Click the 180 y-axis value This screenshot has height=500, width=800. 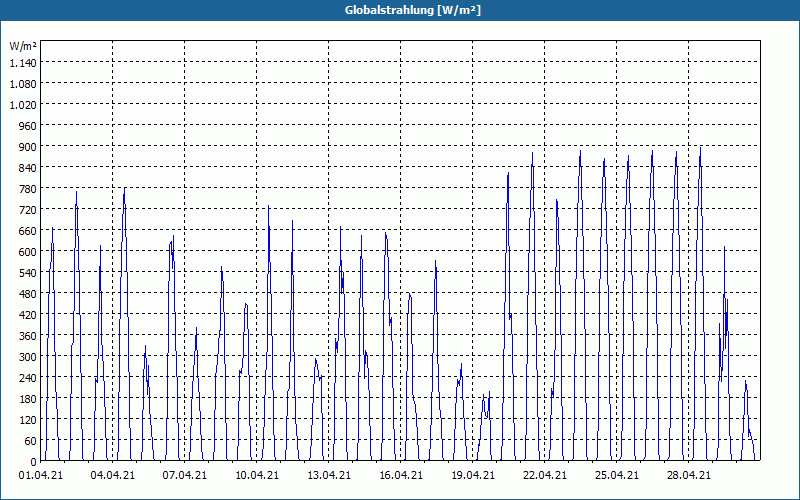click(x=28, y=399)
